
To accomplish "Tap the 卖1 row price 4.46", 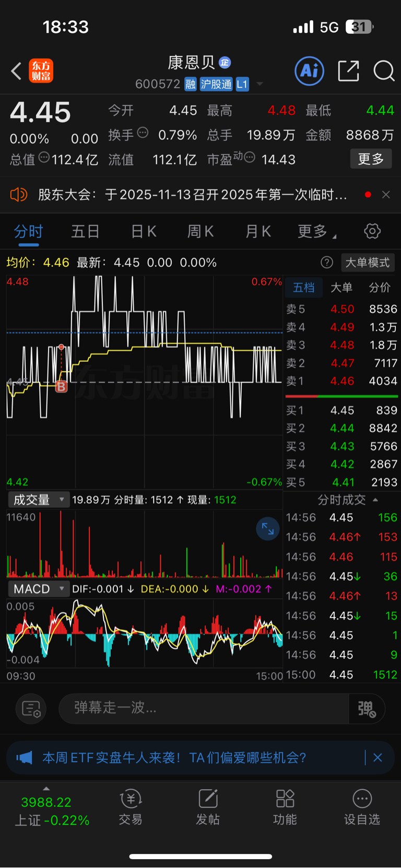I will click(342, 381).
